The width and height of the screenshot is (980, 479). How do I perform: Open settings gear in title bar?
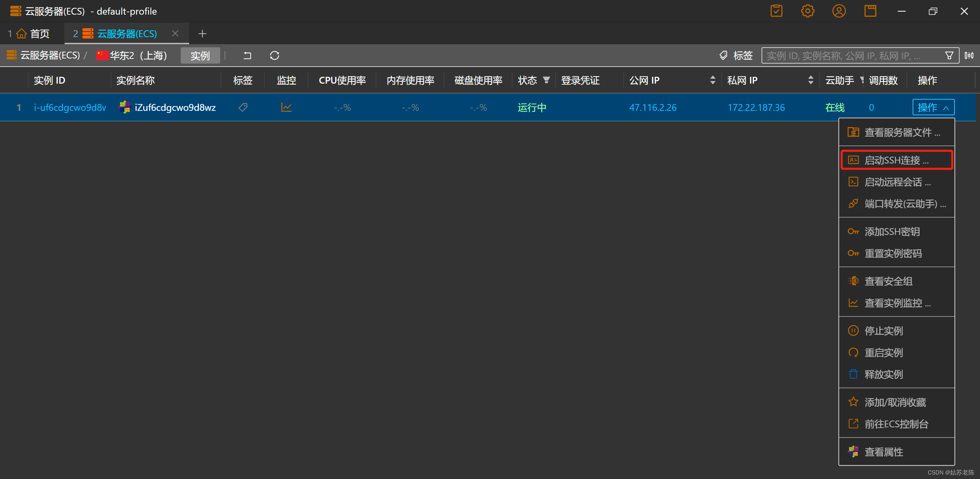click(x=807, y=11)
